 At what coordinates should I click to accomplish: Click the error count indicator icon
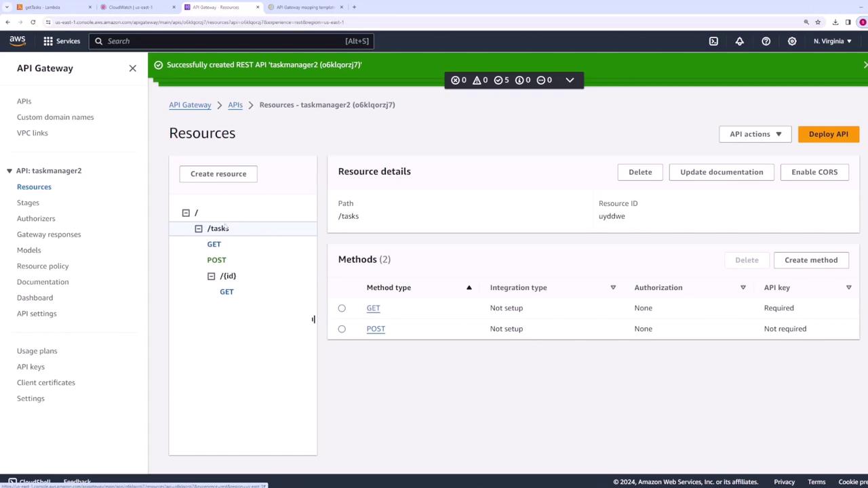click(455, 80)
